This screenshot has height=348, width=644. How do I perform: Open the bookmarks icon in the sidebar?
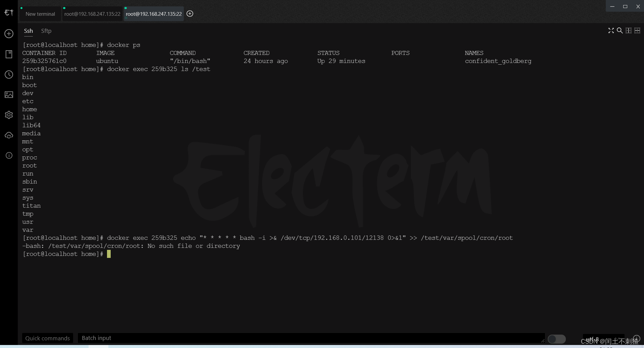[x=9, y=54]
